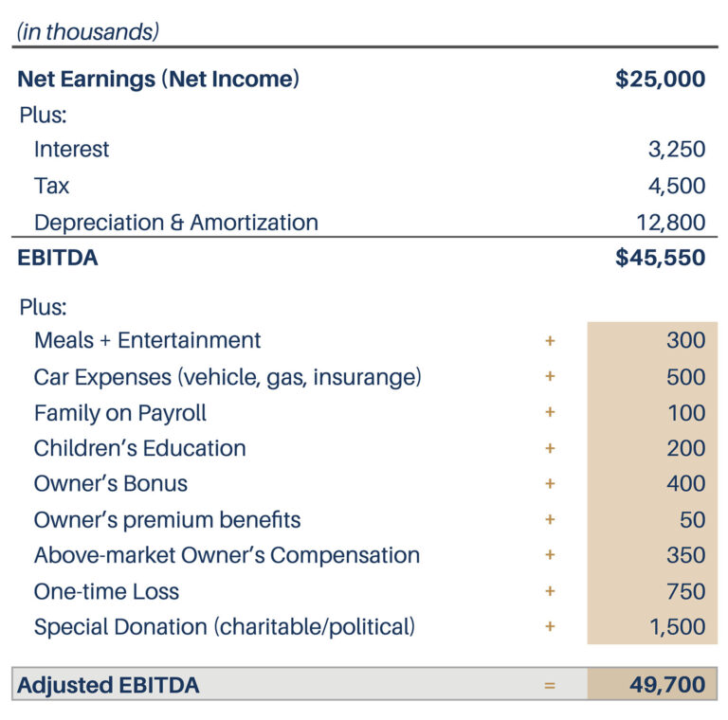Click the Tax value 4,500
This screenshot has width=728, height=720.
coord(677,186)
